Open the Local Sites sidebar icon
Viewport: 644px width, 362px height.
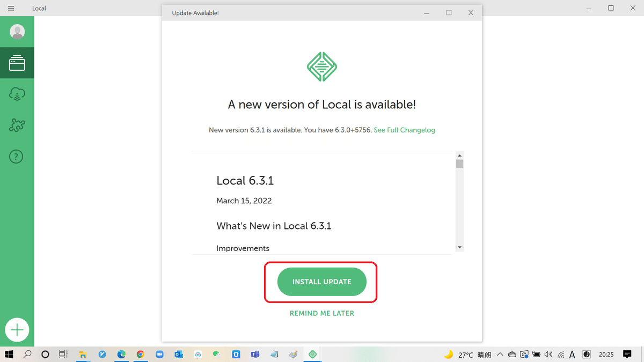coord(17,63)
